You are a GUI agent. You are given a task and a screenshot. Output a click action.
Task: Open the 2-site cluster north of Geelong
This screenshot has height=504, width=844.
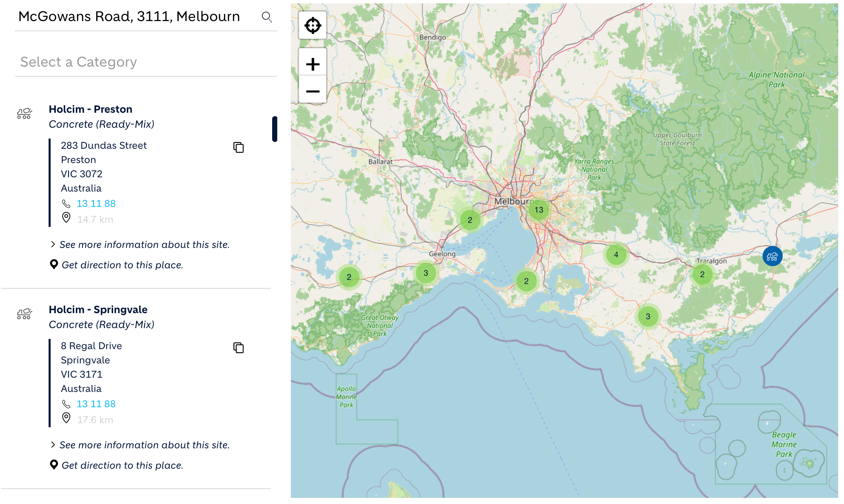[470, 220]
